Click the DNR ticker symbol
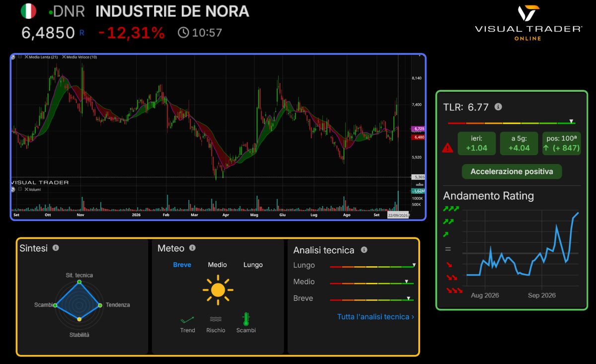This screenshot has width=596, height=364. point(69,11)
